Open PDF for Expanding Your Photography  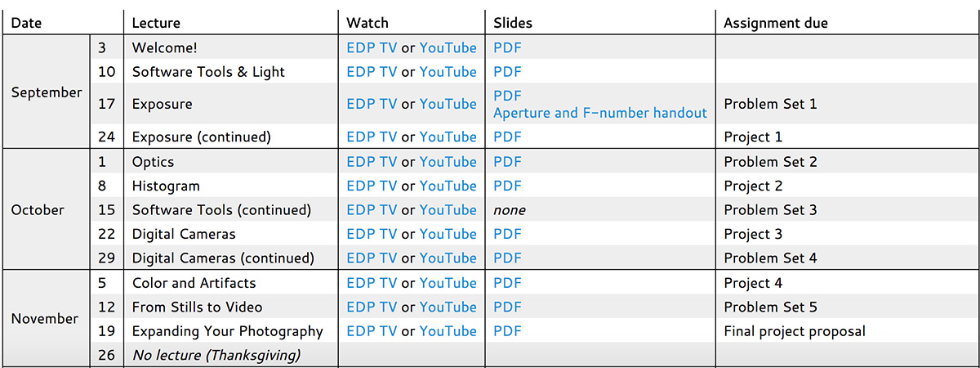pyautogui.click(x=507, y=331)
